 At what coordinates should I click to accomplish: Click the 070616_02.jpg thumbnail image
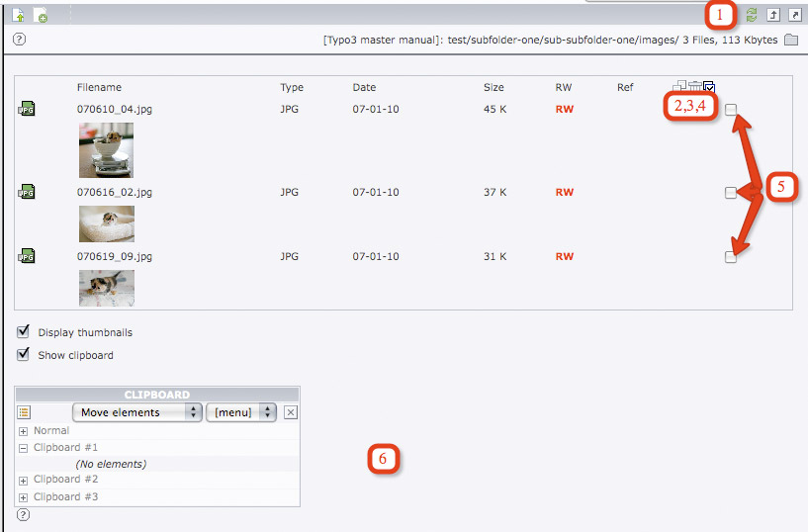click(107, 223)
